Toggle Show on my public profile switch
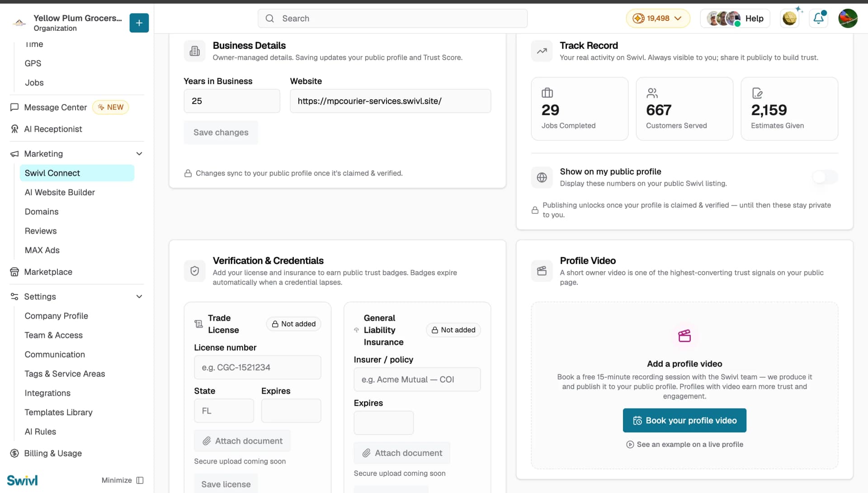 click(825, 177)
